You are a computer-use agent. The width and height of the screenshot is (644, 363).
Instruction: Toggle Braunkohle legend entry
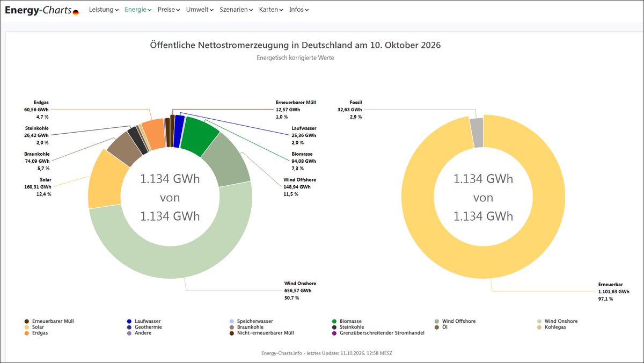[x=246, y=327]
